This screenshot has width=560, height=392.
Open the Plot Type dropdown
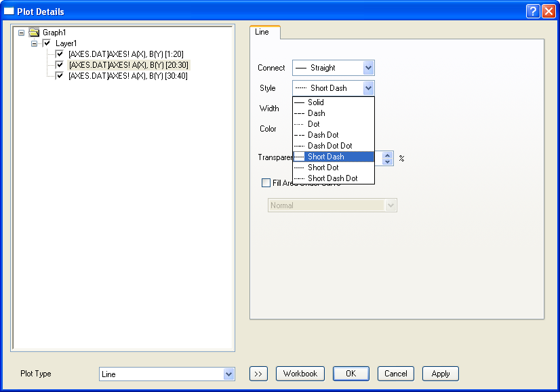227,374
